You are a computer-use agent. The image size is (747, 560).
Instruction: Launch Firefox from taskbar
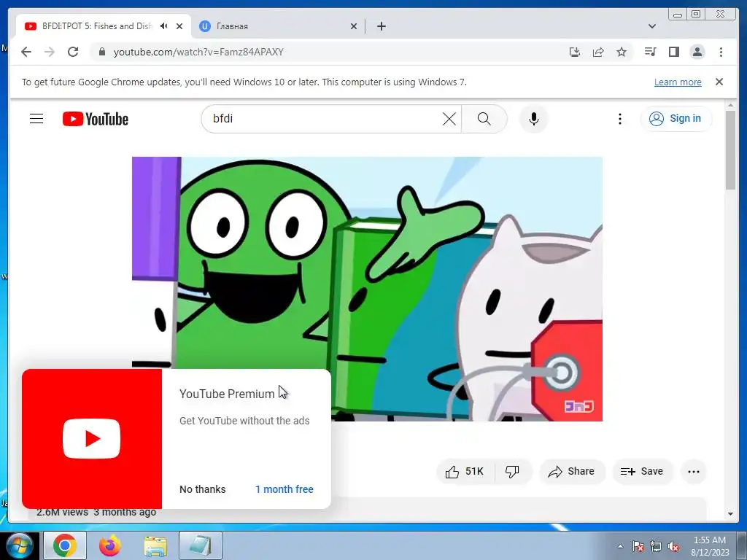coord(110,545)
